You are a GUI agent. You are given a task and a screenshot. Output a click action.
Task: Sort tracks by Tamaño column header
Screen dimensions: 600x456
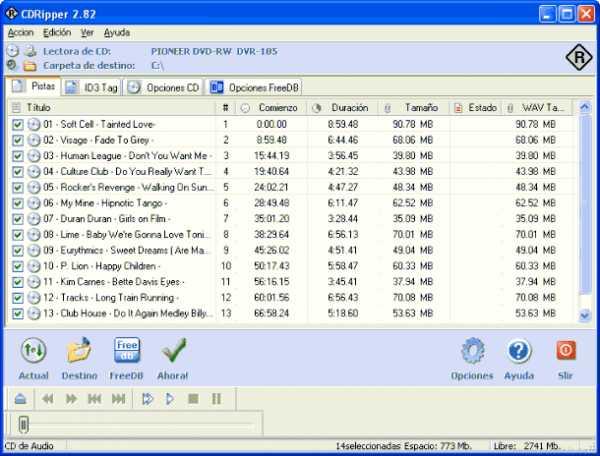pyautogui.click(x=414, y=108)
